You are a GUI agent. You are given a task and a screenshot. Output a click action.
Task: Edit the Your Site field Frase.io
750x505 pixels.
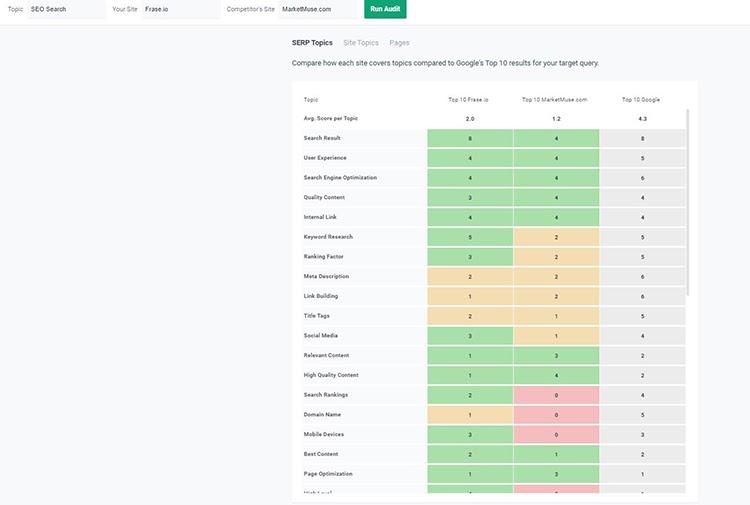tap(181, 9)
